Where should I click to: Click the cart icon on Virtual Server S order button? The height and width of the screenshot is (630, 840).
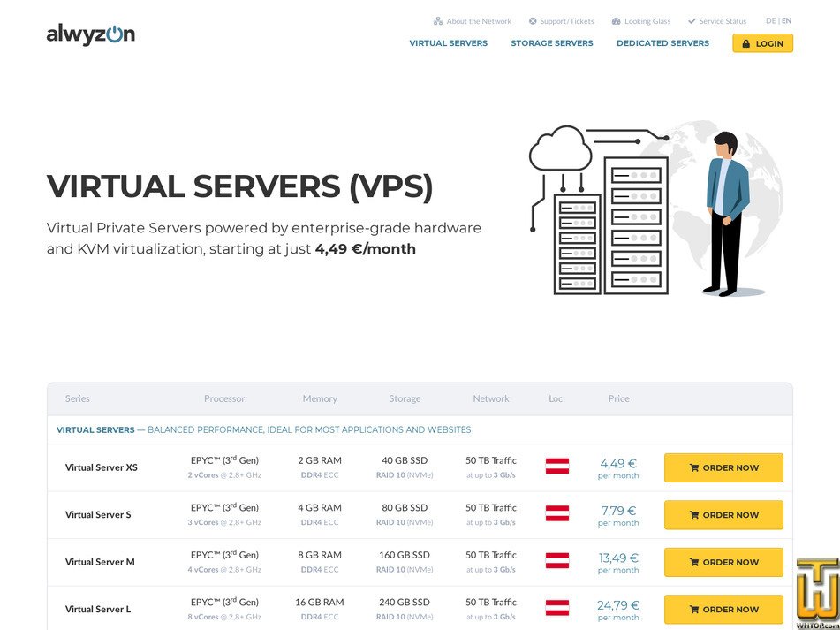pos(693,514)
